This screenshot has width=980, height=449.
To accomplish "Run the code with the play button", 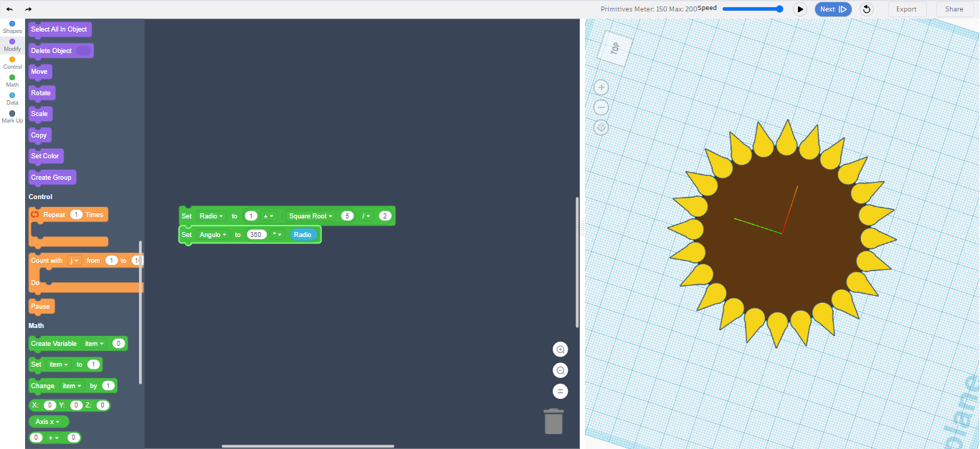I will coord(800,9).
